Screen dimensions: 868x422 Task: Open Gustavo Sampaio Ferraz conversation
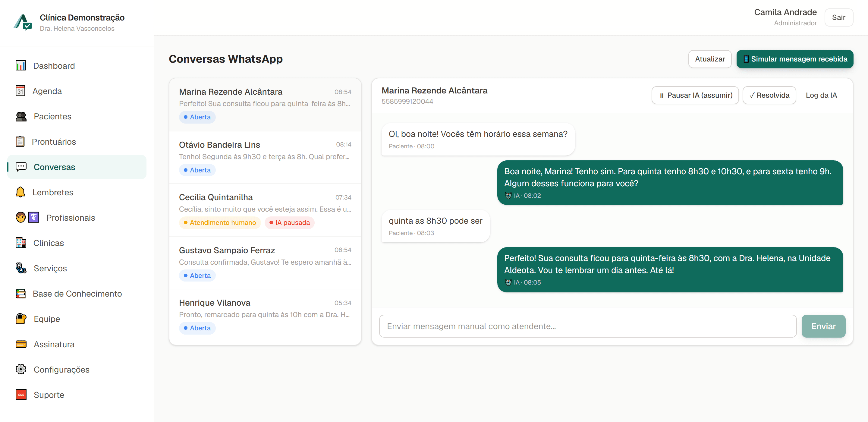[x=265, y=263]
